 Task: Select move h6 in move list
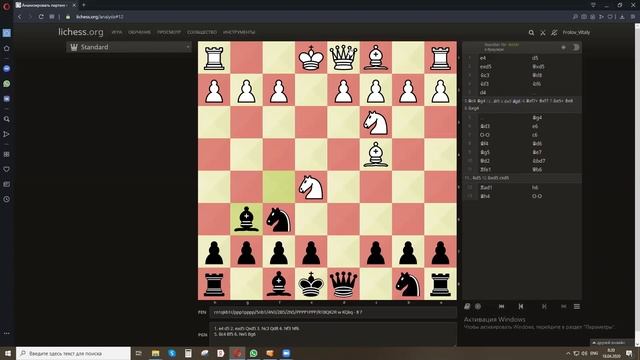point(535,187)
